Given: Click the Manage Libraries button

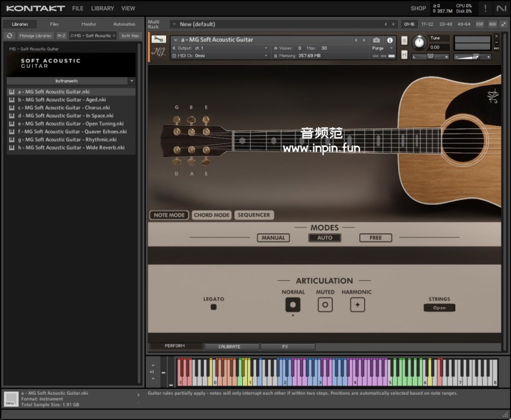Looking at the screenshot, I should point(35,36).
